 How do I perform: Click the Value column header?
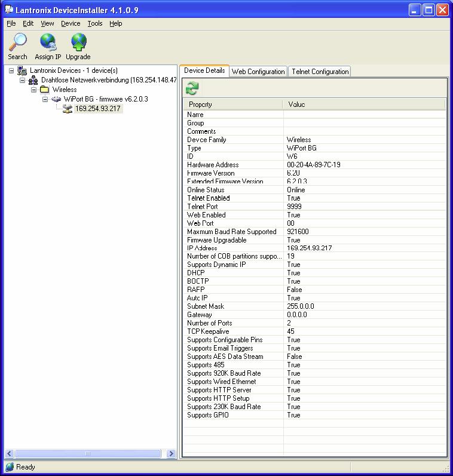[x=364, y=105]
